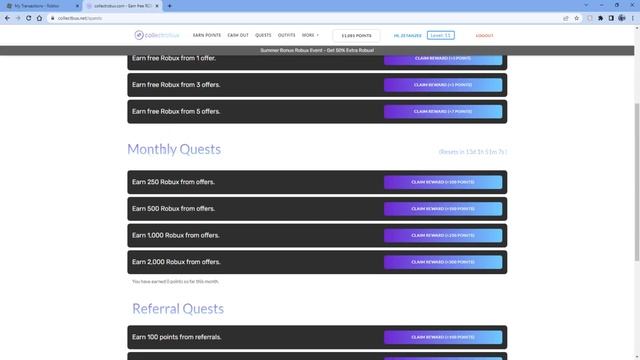Toggle the browser side panel icon
This screenshot has height=360, width=640.
pos(611,18)
